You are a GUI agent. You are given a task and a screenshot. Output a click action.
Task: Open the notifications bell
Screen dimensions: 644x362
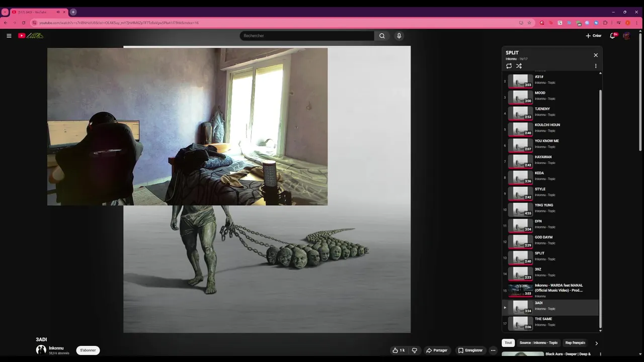point(612,36)
